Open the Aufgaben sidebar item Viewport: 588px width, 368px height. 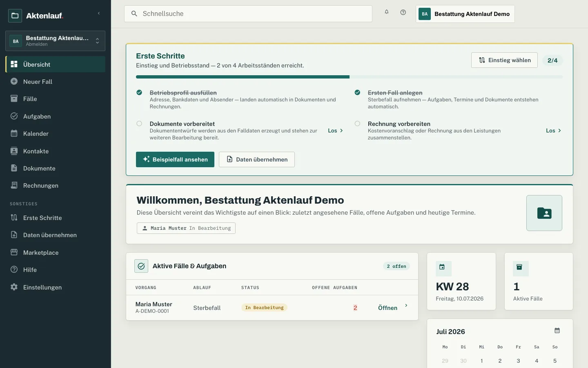(x=55, y=116)
